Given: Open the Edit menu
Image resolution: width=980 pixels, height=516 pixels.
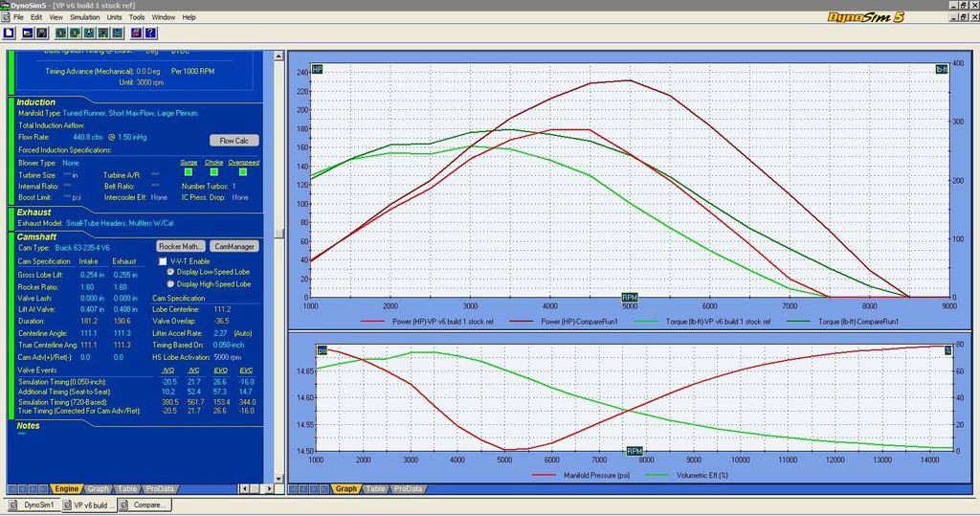Looking at the screenshot, I should pos(36,17).
